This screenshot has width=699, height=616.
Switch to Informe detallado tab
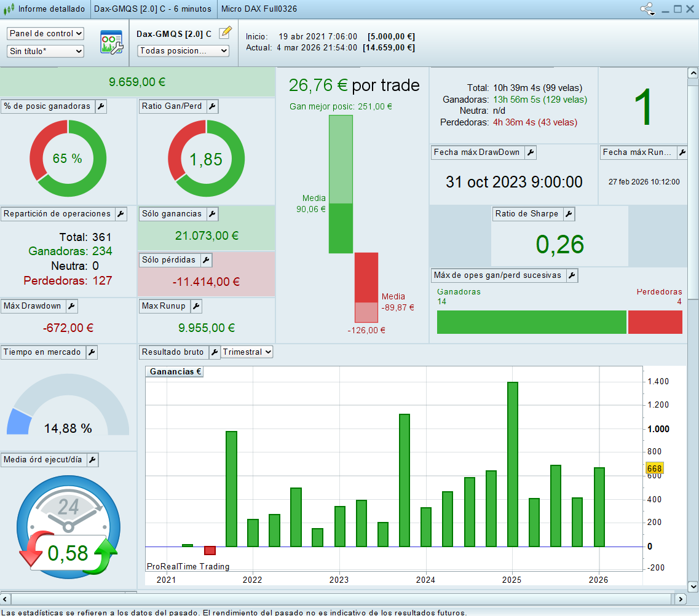coord(45,9)
